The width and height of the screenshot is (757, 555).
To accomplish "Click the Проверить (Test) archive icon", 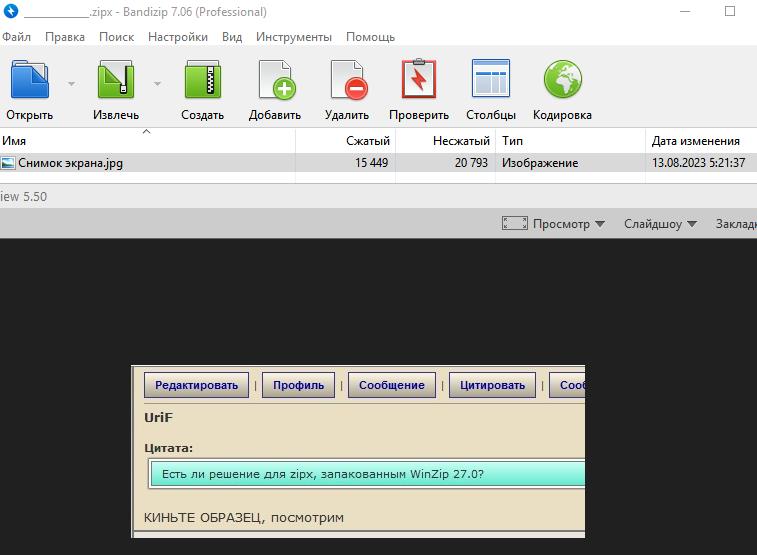I will coord(419,79).
